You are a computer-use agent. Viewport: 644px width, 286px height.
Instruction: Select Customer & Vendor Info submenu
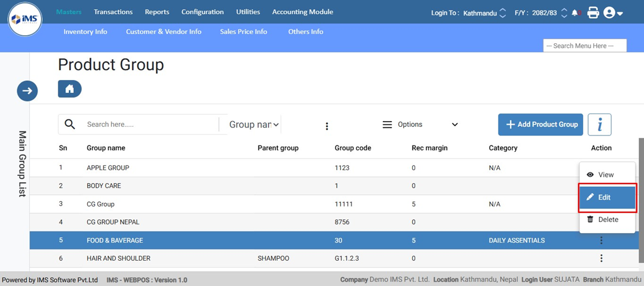tap(164, 32)
